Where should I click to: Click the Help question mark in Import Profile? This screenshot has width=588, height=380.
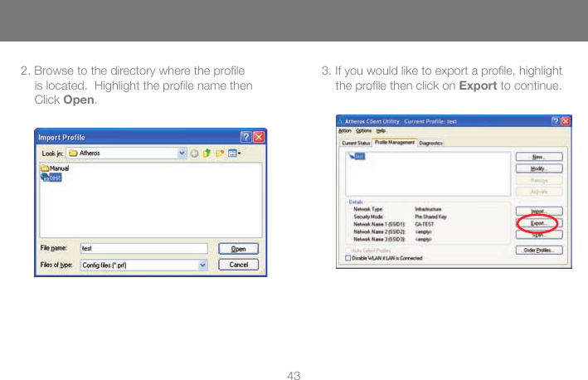click(245, 137)
